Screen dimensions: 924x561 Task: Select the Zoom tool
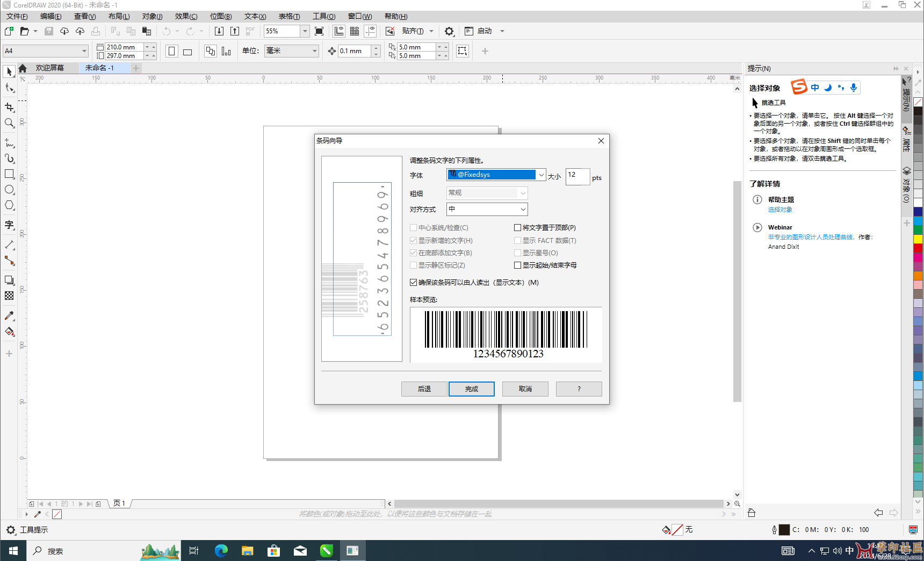pyautogui.click(x=9, y=123)
